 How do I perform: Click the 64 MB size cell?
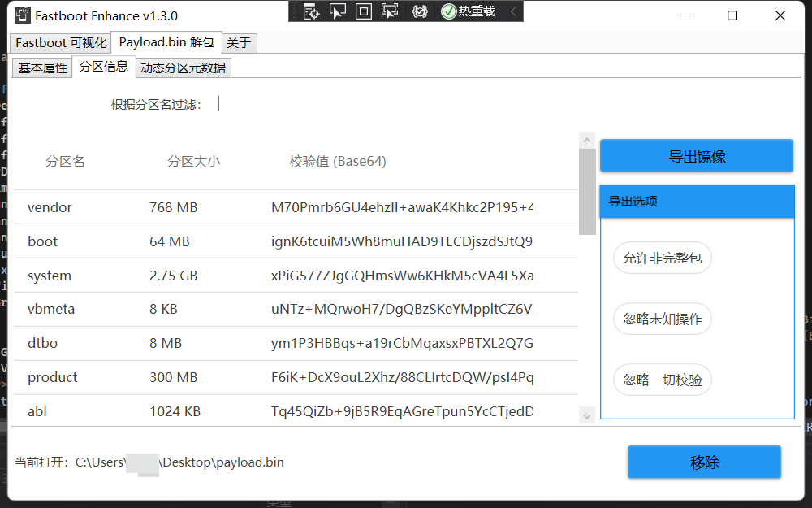(170, 241)
